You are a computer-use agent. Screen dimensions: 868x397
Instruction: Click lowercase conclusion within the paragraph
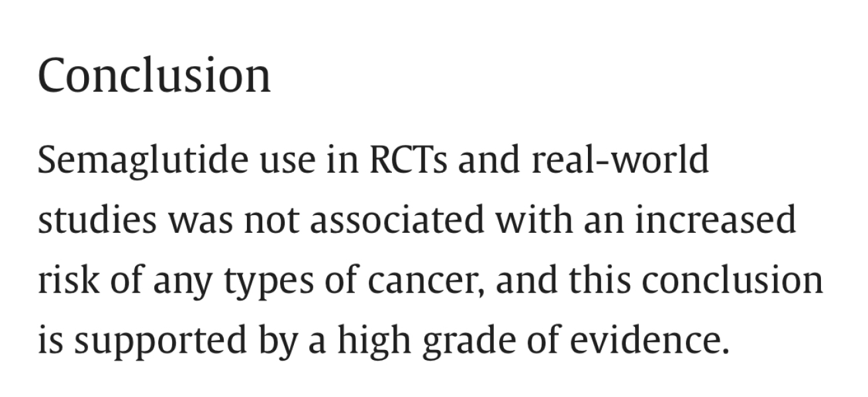coord(732,279)
